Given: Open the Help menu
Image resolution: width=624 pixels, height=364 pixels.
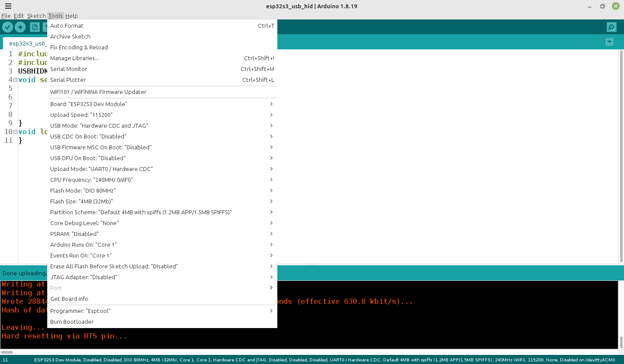Looking at the screenshot, I should click(x=71, y=16).
